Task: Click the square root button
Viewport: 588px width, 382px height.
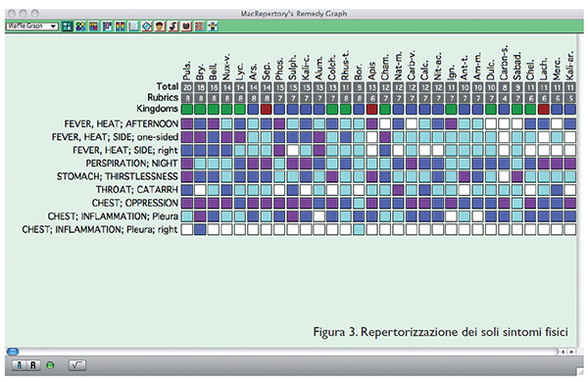Action: pyautogui.click(x=77, y=364)
